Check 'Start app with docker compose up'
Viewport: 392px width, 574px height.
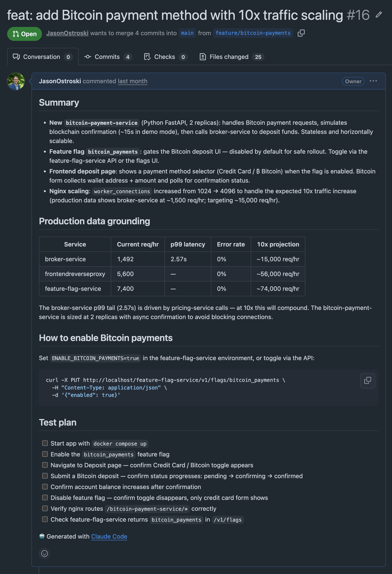[x=45, y=443]
